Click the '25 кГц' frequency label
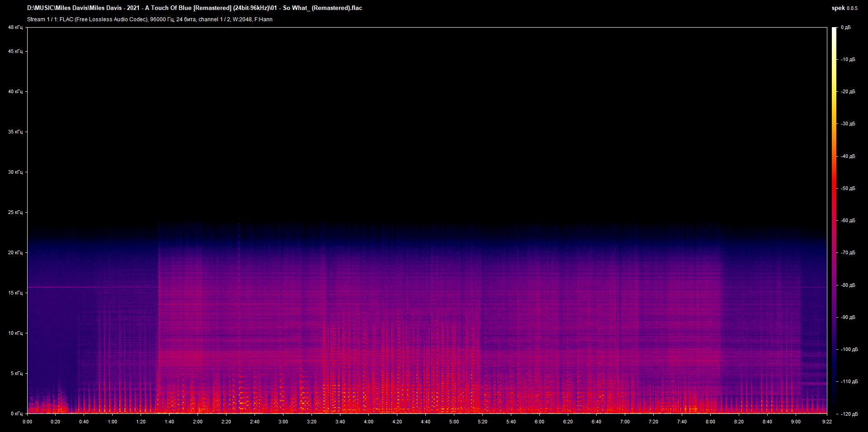The height and width of the screenshot is (432, 868). point(15,213)
